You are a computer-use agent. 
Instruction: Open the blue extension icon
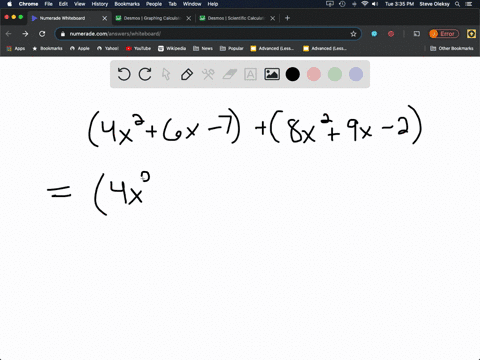tap(374, 34)
